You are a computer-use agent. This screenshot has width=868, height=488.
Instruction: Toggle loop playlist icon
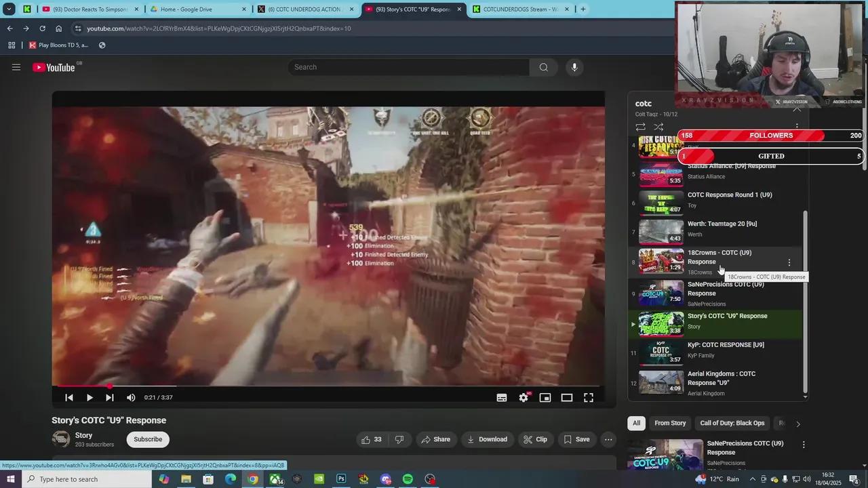point(640,127)
